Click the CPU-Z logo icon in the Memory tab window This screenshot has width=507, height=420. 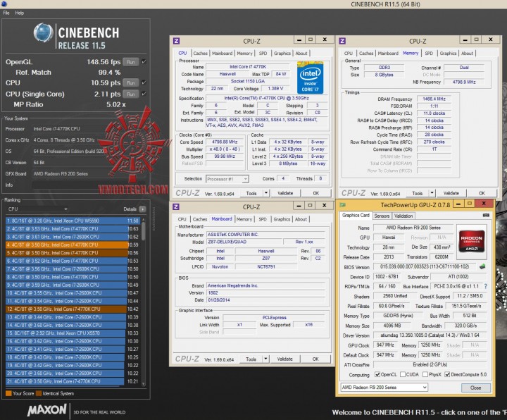pyautogui.click(x=342, y=41)
